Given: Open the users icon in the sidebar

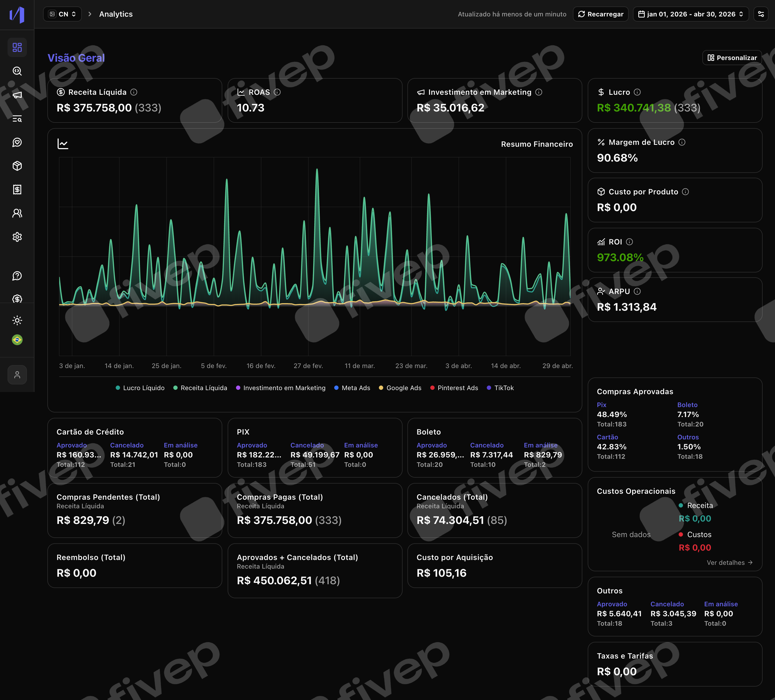Looking at the screenshot, I should [17, 213].
